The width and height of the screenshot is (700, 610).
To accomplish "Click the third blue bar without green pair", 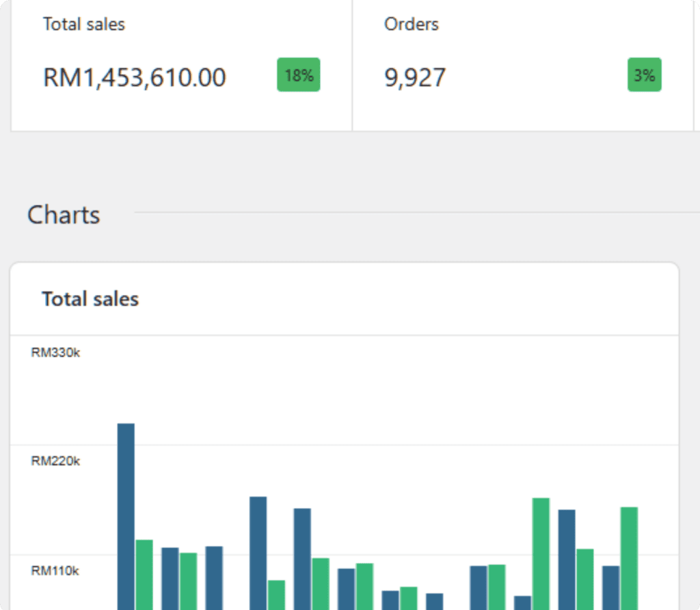I will click(x=214, y=578).
